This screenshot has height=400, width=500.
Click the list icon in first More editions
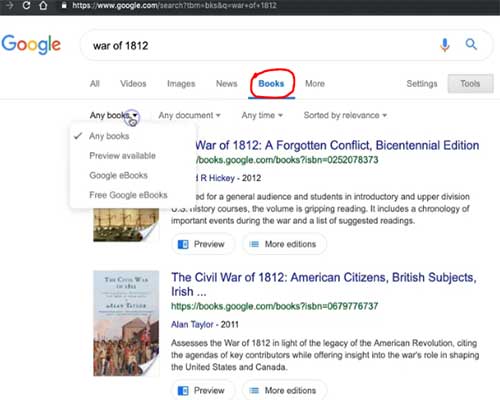point(254,244)
